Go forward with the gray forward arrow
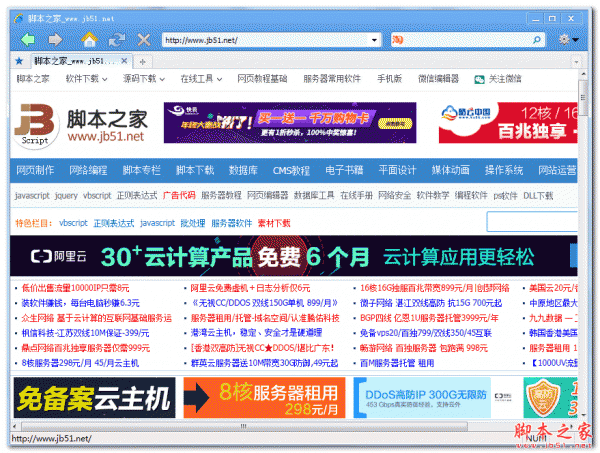 (x=56, y=39)
